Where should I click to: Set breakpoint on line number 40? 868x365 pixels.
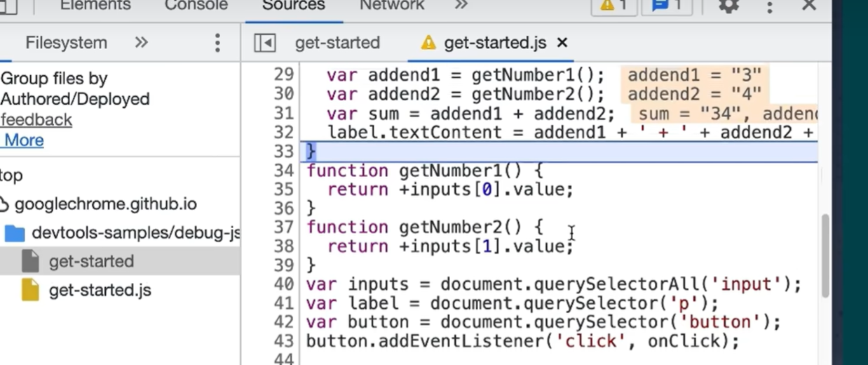click(283, 284)
